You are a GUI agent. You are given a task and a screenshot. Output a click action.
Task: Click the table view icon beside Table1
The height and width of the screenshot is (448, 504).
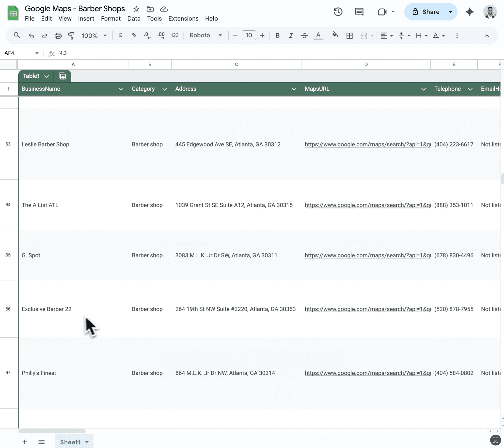click(62, 76)
